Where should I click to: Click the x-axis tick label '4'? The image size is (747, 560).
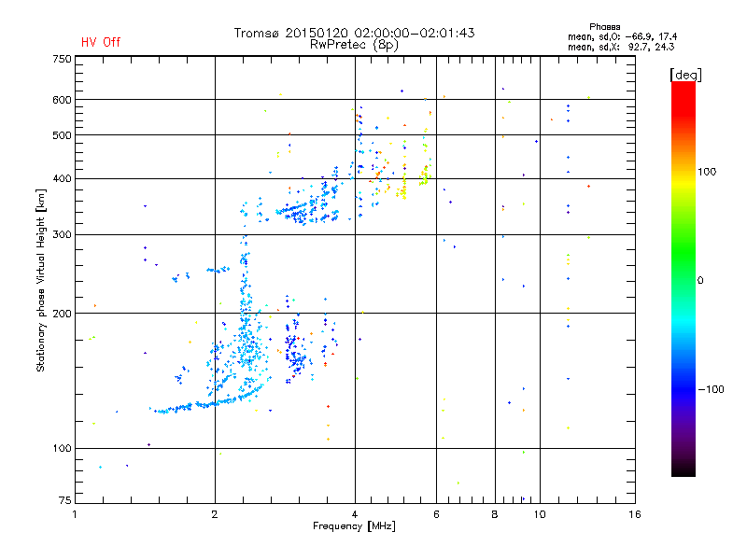click(x=355, y=514)
